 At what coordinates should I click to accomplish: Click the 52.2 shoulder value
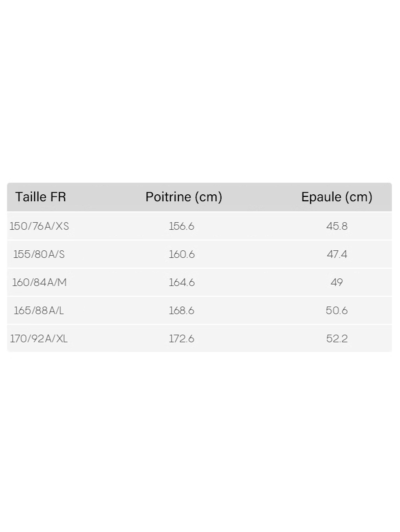(x=336, y=339)
